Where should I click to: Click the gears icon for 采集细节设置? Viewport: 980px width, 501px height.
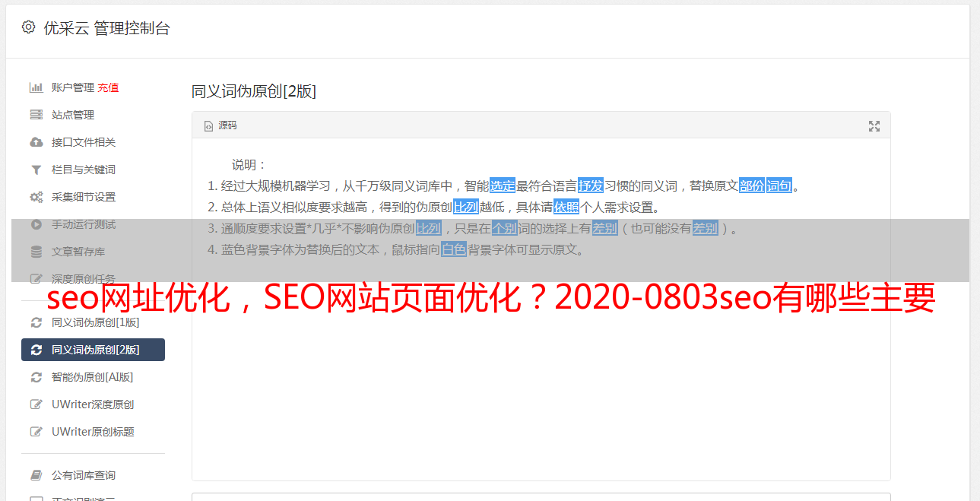(x=36, y=197)
